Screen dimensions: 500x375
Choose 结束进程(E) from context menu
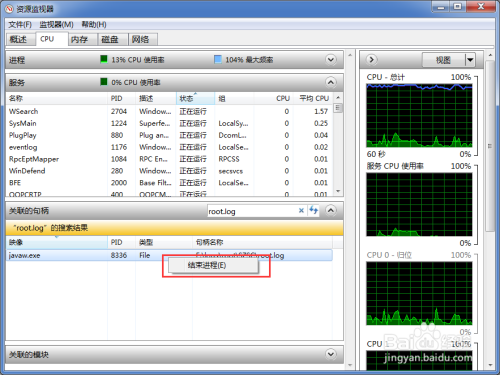213,265
